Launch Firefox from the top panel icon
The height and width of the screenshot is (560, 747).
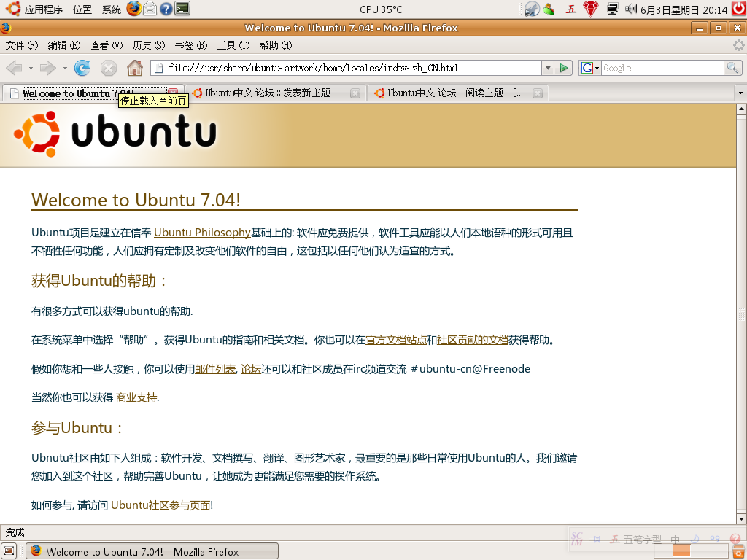point(134,9)
